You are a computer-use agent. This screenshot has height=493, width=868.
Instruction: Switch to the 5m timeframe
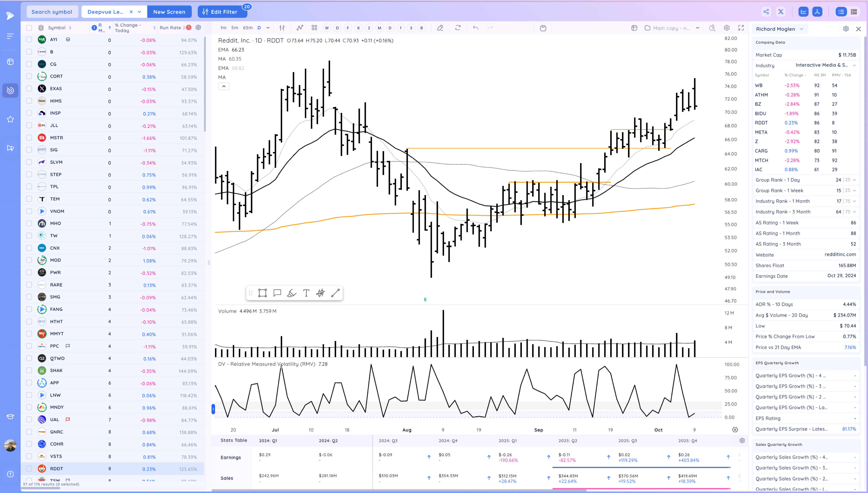click(x=234, y=28)
